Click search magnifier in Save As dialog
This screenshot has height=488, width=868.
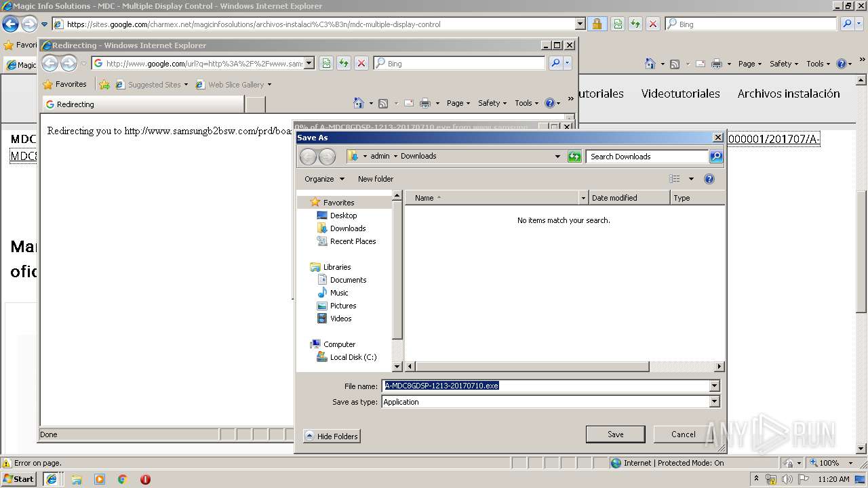716,157
